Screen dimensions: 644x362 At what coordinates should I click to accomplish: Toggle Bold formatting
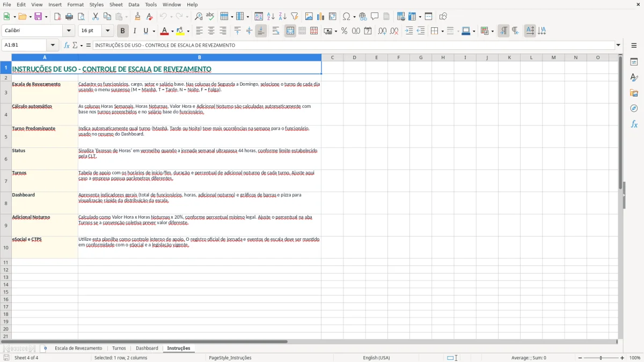[x=122, y=31]
